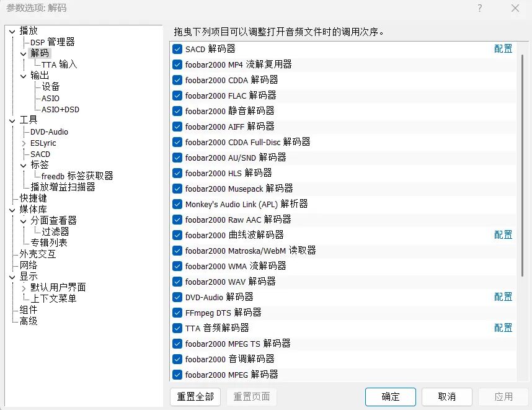Image resolution: width=532 pixels, height=410 pixels.
Task: Uncheck the foobar2000 WMA 流解码器
Action: (x=176, y=266)
